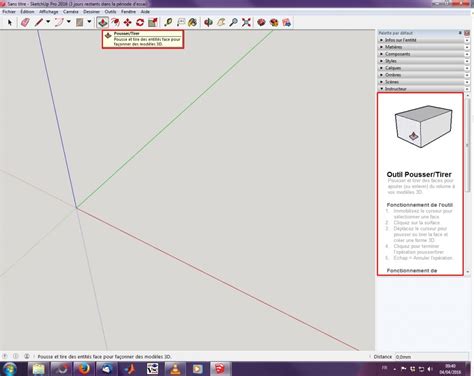Screen dimensions: 474x376
Task: Click the Distance measurement input field
Action: (431, 357)
